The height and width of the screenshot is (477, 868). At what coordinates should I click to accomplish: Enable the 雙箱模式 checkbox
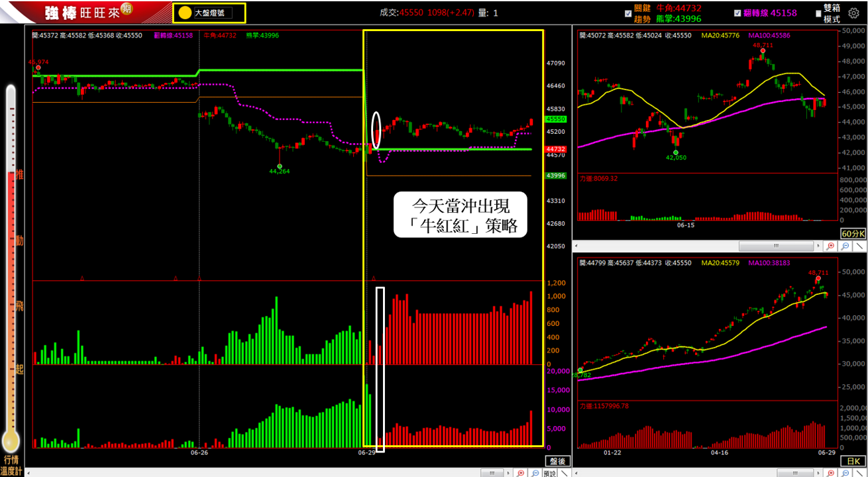pyautogui.click(x=819, y=13)
